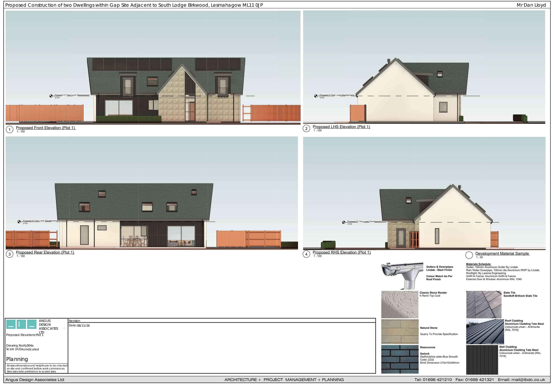Click the 'Proposed Rear Elevation (Plot 1)' title

(45, 252)
